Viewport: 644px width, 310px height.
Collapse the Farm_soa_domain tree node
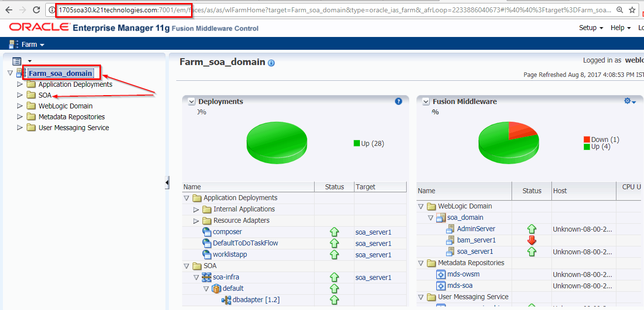coord(10,73)
